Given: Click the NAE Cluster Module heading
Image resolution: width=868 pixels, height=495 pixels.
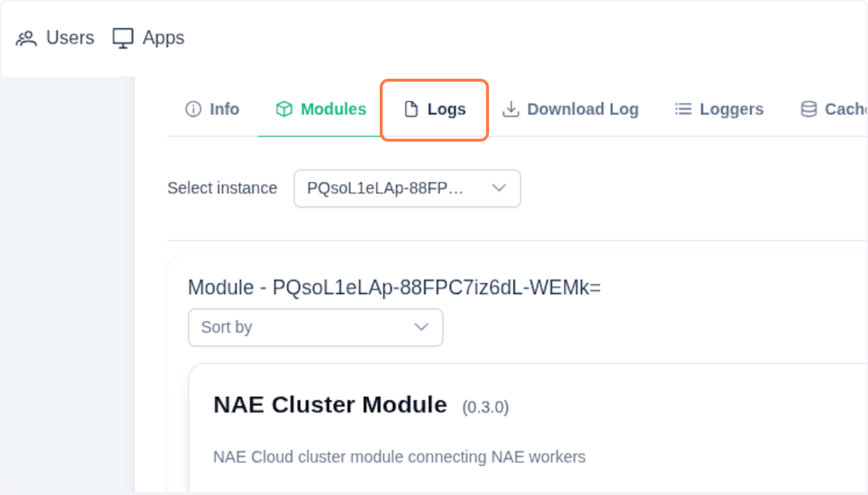Looking at the screenshot, I should pos(330,405).
